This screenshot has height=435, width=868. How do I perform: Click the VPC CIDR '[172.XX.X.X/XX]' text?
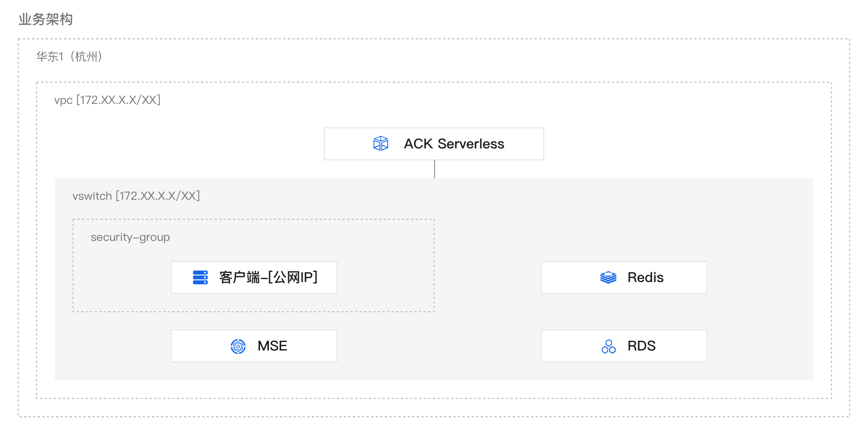pos(118,100)
